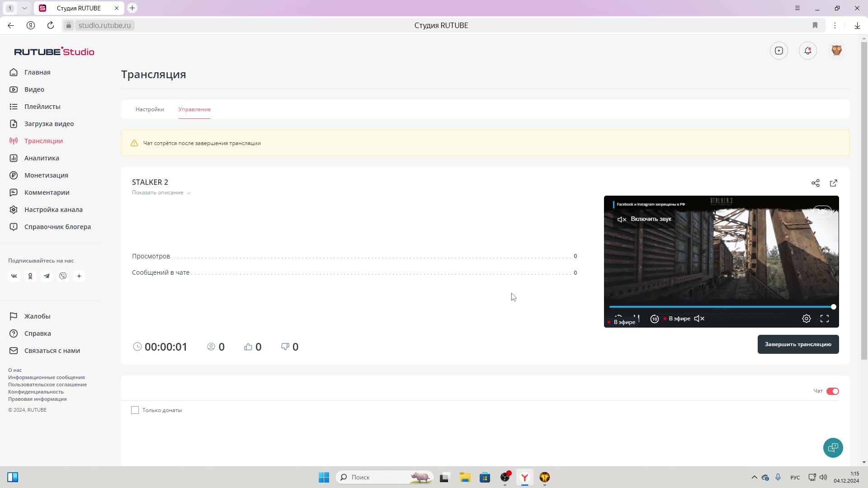This screenshot has width=868, height=488.
Task: Show hidden system tray icons
Action: 754,477
